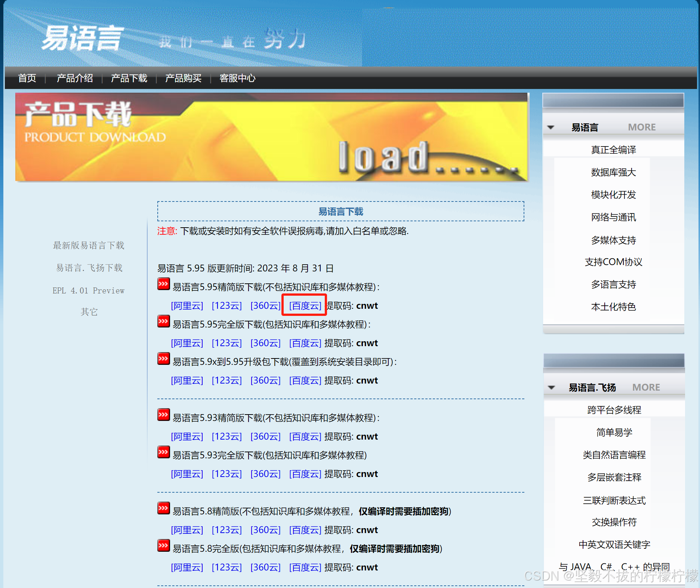Open 支持COM协议 sidebar item

click(x=614, y=262)
